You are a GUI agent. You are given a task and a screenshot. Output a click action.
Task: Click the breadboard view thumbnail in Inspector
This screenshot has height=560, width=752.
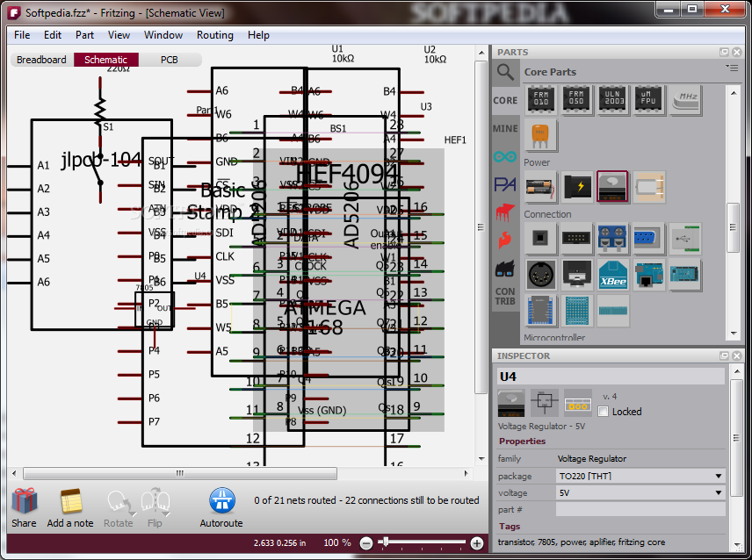click(x=511, y=403)
